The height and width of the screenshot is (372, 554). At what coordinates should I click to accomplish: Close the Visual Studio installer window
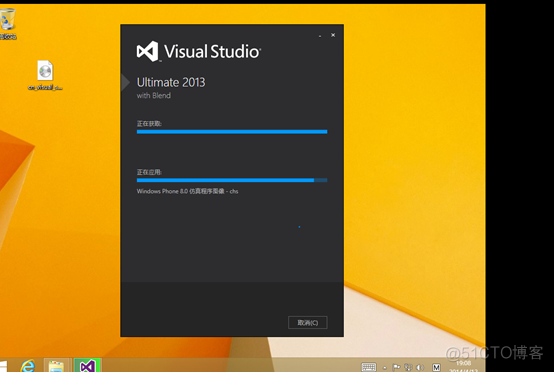(x=333, y=35)
